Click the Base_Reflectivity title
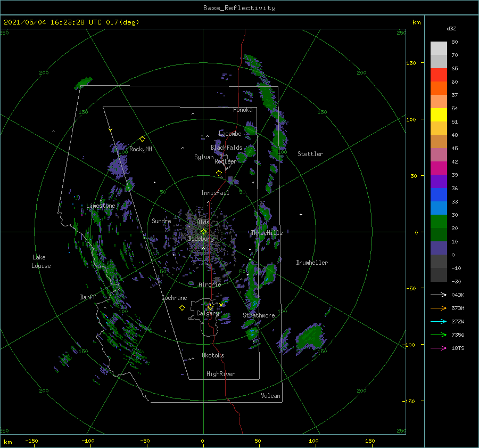 (240, 8)
